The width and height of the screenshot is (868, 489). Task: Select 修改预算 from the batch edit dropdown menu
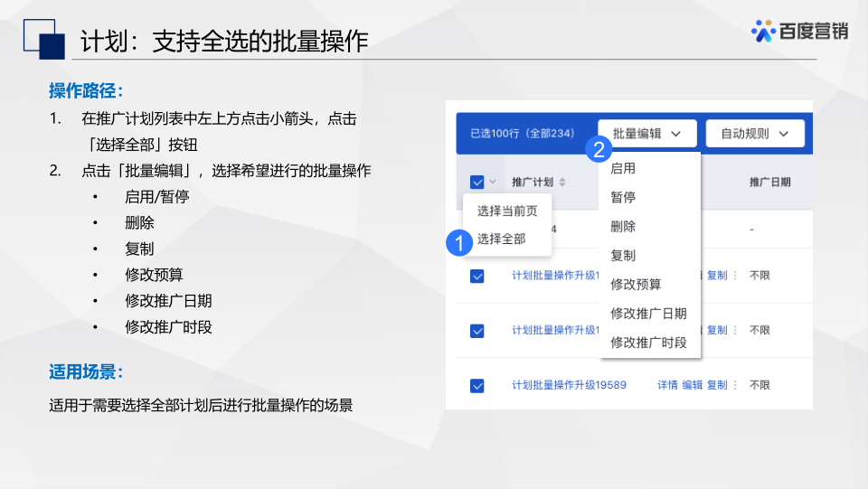pyautogui.click(x=636, y=285)
